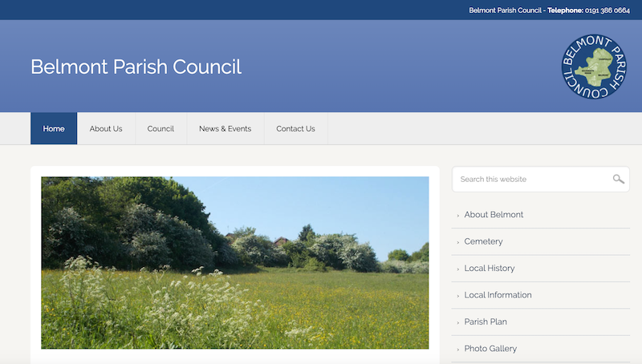The height and width of the screenshot is (364, 642).
Task: Click the arrow beside Cemetery
Action: tap(458, 242)
